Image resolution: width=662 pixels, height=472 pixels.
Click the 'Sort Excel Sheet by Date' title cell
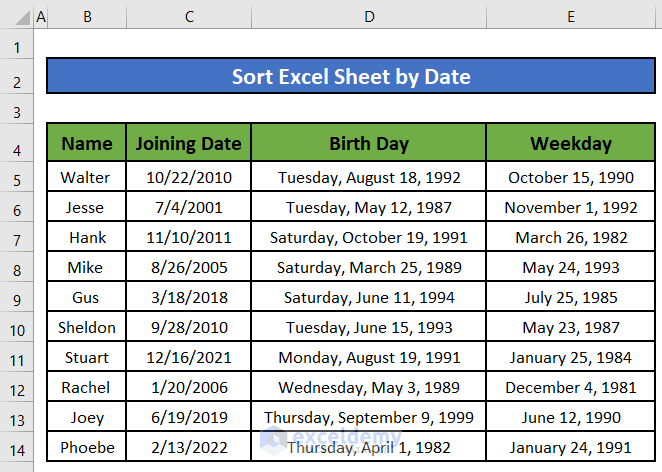tap(351, 76)
